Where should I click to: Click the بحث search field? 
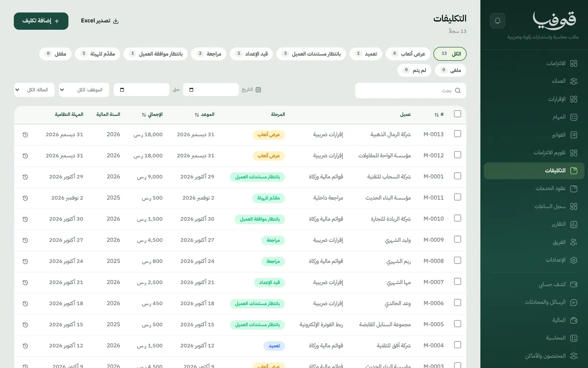410,91
